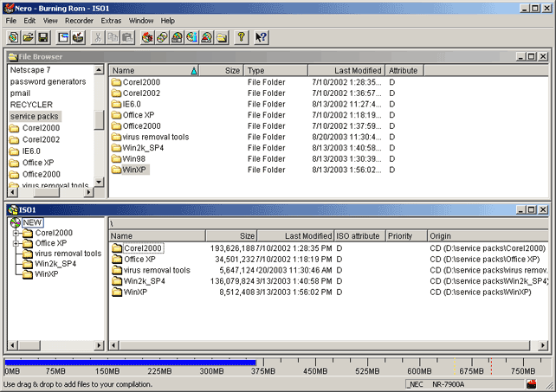
Task: Click scroll right arrow under ISO1 file list
Action: click(542, 345)
